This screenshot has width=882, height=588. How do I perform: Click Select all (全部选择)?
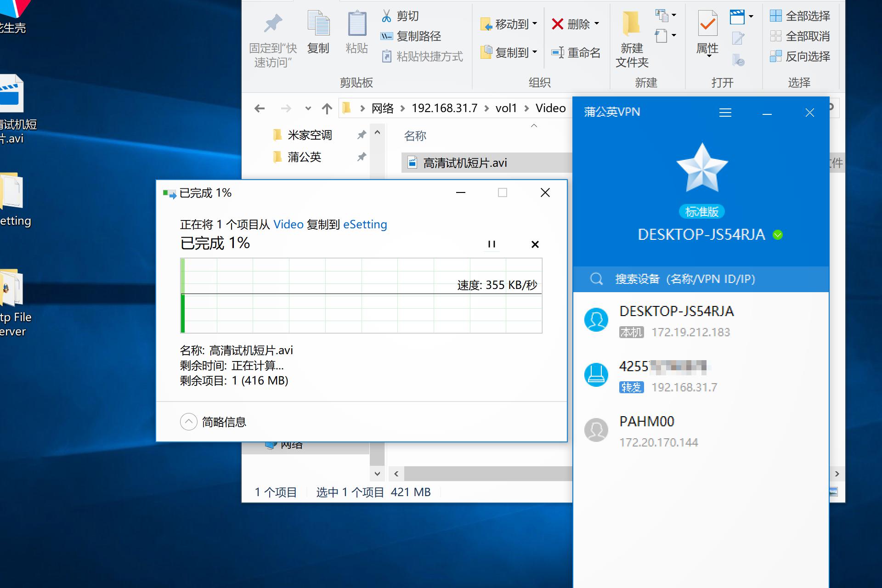pos(800,16)
